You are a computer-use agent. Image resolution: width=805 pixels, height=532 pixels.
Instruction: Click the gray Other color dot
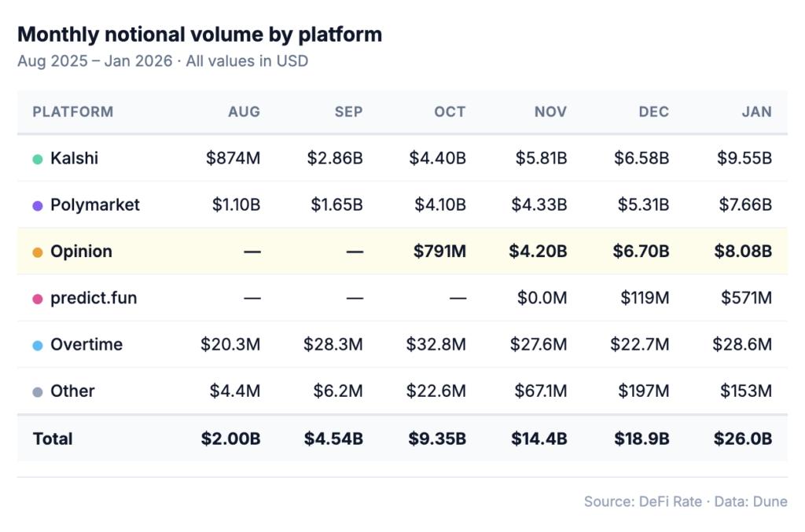[38, 391]
